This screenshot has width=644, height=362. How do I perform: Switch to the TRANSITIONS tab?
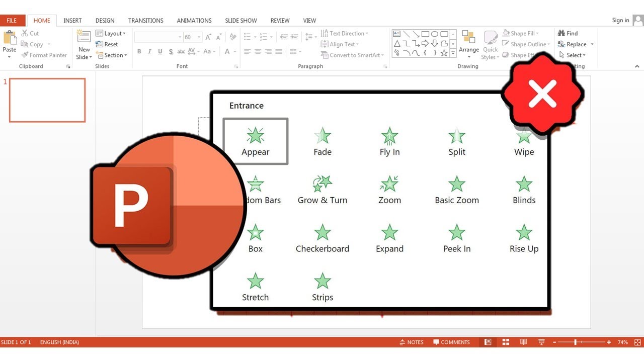pos(145,21)
